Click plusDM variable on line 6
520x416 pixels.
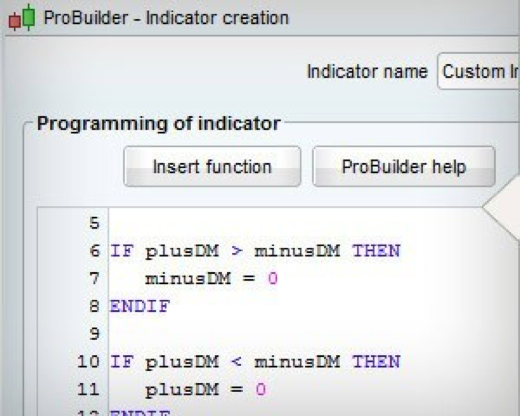(x=182, y=252)
